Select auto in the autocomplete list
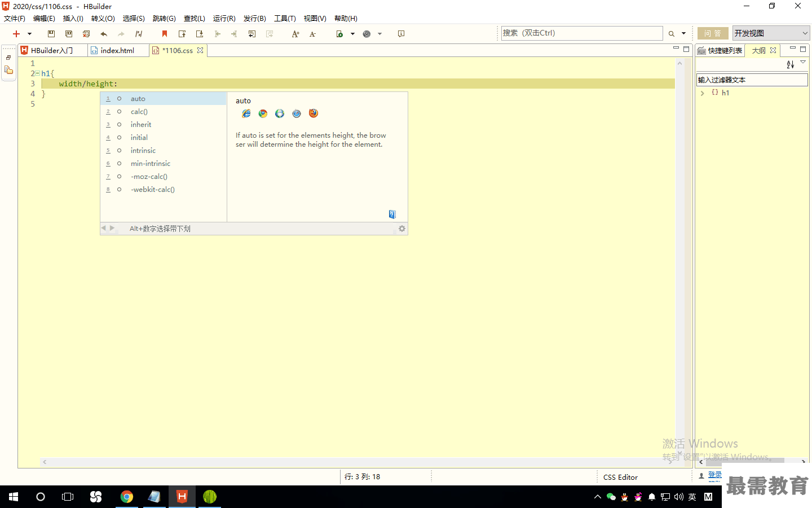 tap(164, 99)
